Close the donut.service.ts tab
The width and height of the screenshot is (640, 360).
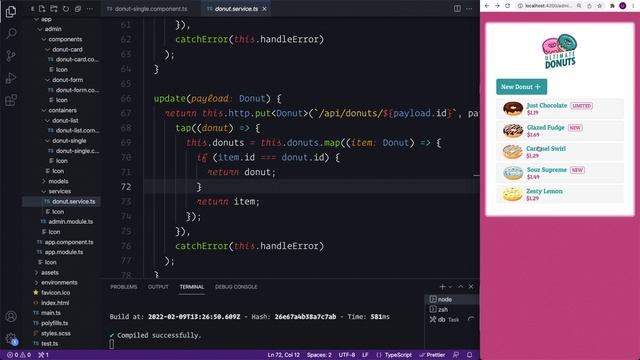point(264,9)
